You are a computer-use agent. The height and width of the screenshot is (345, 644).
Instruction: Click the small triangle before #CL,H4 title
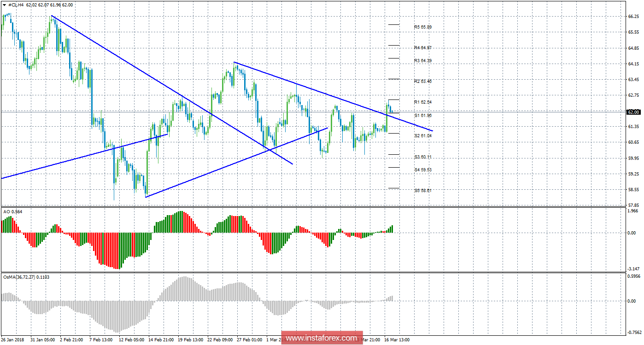pos(5,5)
